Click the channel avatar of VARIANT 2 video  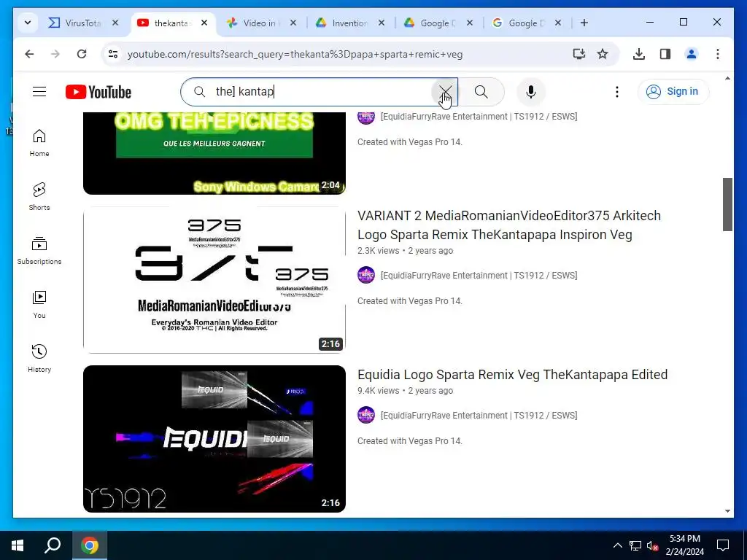coord(366,275)
